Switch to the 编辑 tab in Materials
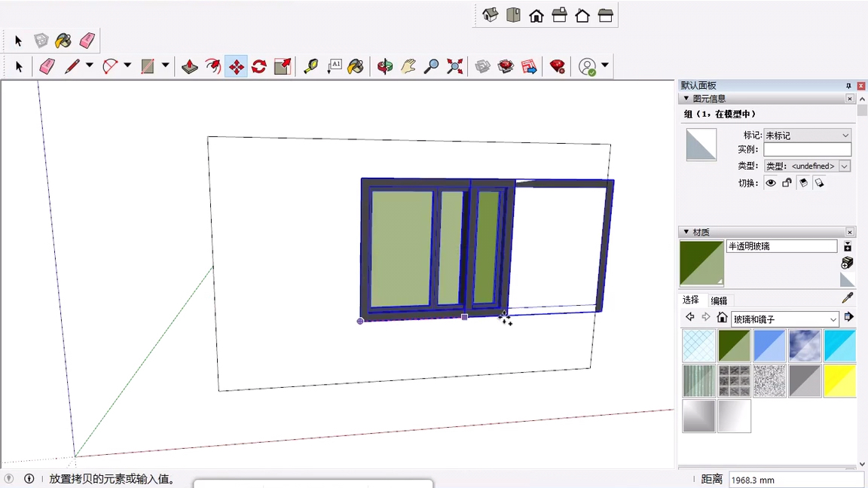The image size is (868, 488). coord(719,300)
